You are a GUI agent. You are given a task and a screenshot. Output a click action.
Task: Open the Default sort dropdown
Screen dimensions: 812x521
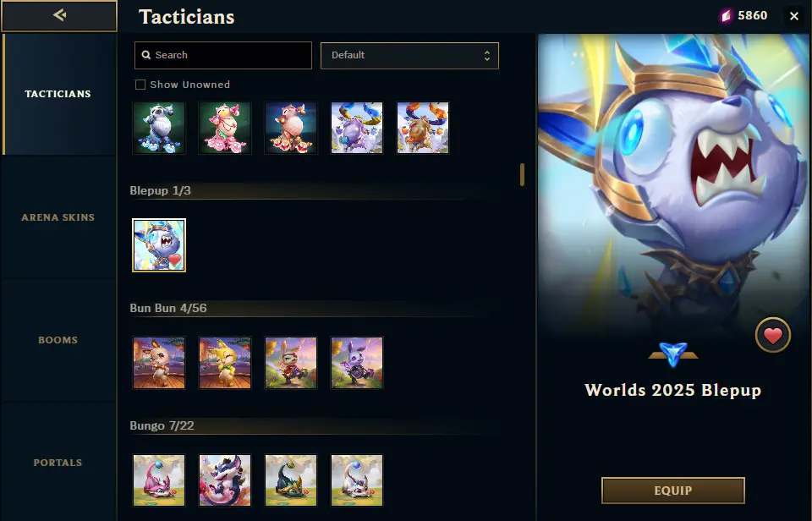(409, 56)
